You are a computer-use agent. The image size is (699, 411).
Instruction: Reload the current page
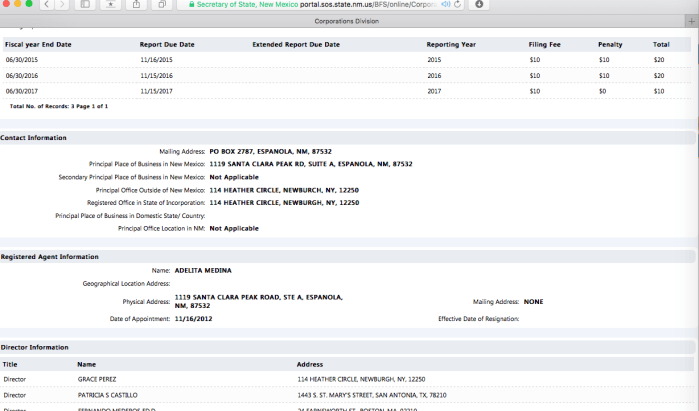[457, 5]
